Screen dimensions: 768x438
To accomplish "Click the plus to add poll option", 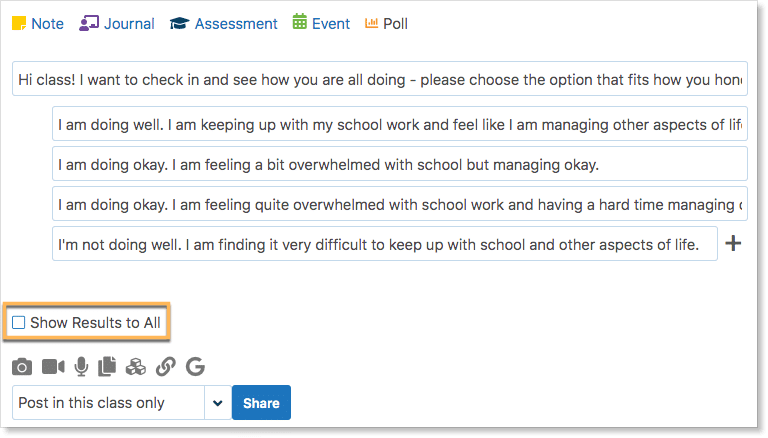I will point(733,243).
